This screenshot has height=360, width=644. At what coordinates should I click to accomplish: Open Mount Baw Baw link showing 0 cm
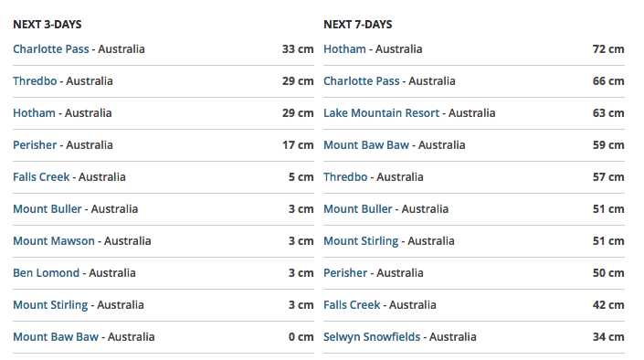coord(56,337)
